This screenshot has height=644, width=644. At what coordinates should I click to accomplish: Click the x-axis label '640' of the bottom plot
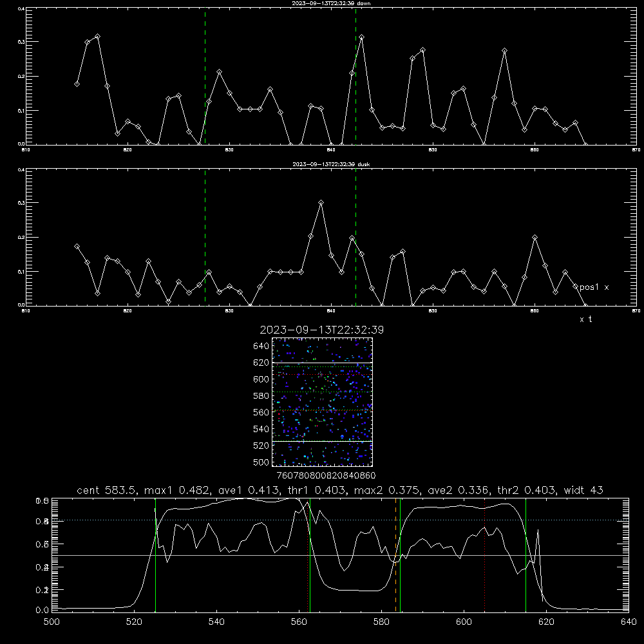pos(629,622)
